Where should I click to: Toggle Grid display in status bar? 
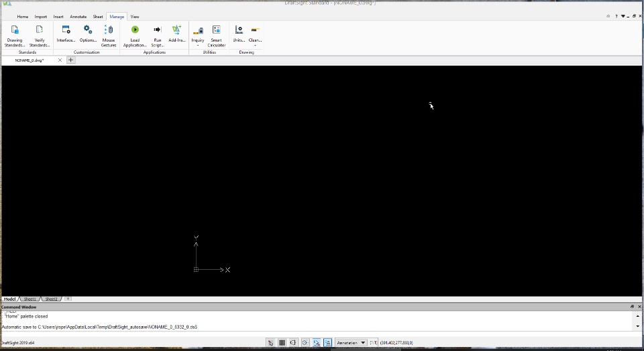click(x=282, y=342)
